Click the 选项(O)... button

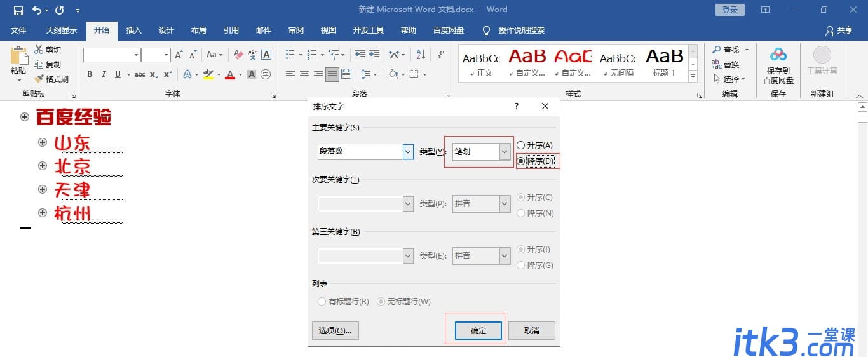click(335, 330)
